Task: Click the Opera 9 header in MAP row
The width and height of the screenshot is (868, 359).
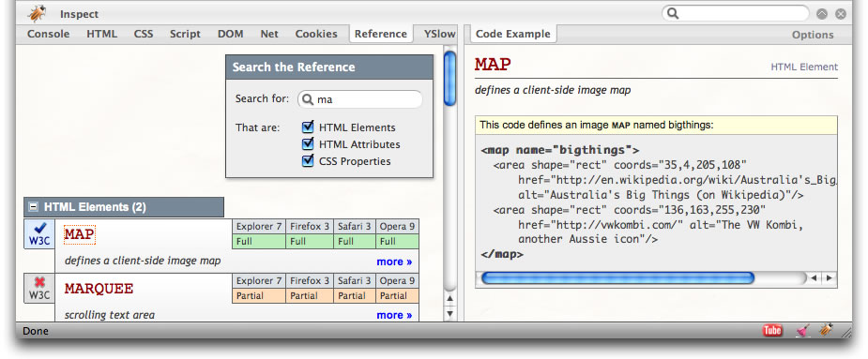Action: (398, 226)
